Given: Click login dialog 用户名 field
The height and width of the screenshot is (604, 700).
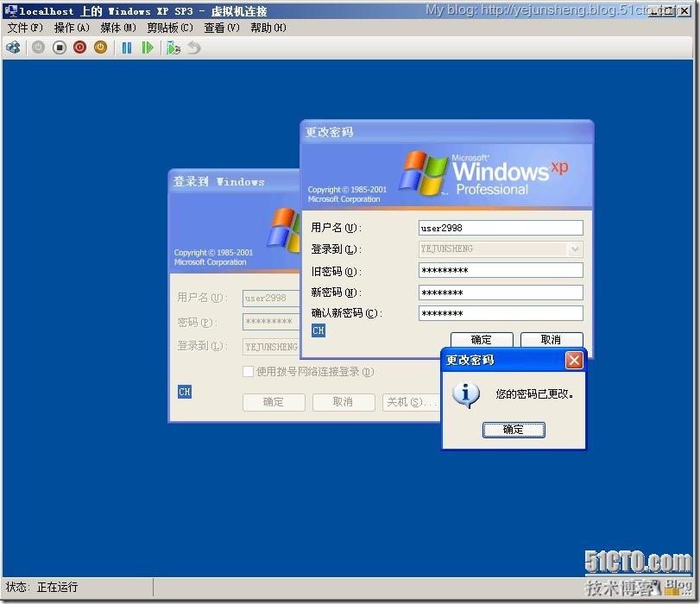Looking at the screenshot, I should pyautogui.click(x=271, y=298).
